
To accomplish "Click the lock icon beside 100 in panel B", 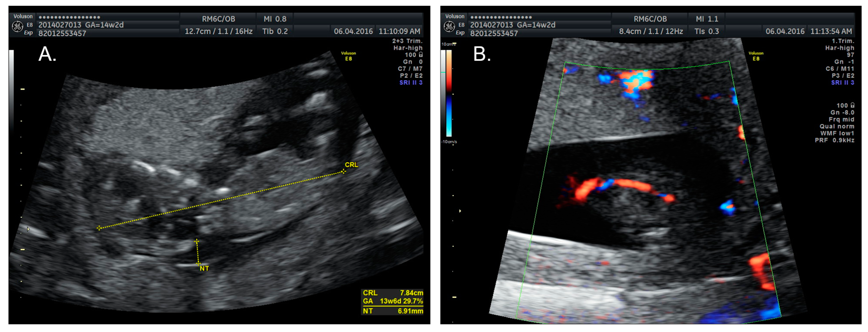I will pos(853,105).
